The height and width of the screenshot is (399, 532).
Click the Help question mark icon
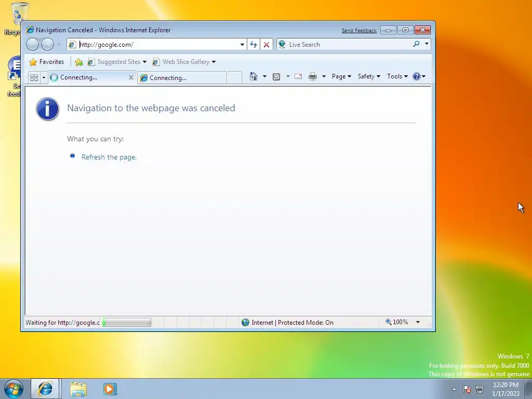coord(416,76)
